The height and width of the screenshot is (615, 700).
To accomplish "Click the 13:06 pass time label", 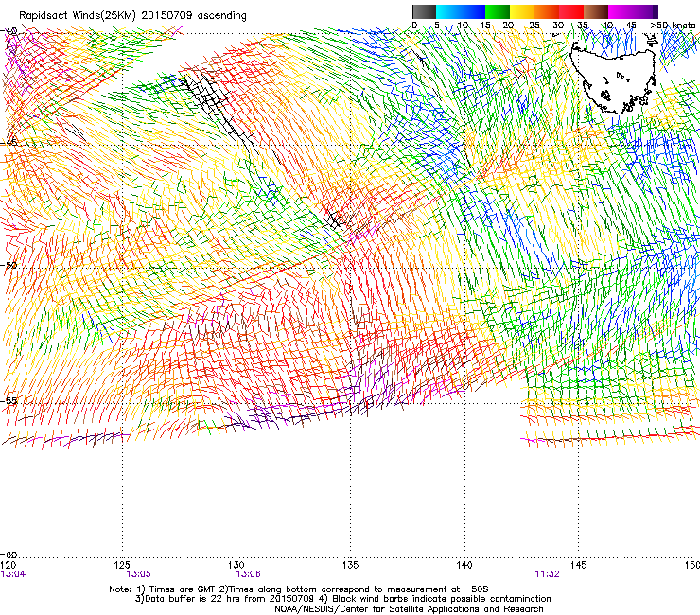I will (248, 574).
